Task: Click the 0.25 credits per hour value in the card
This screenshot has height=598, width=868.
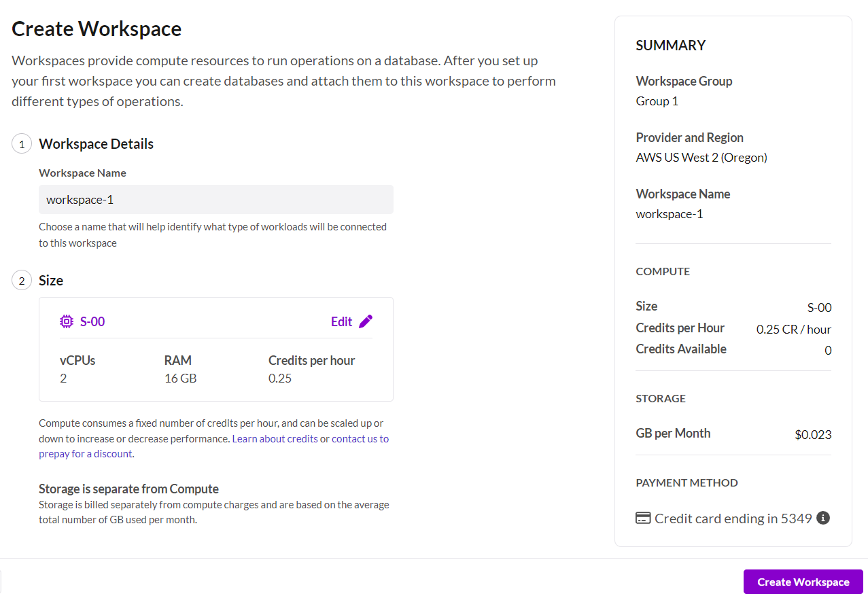Action: (280, 379)
